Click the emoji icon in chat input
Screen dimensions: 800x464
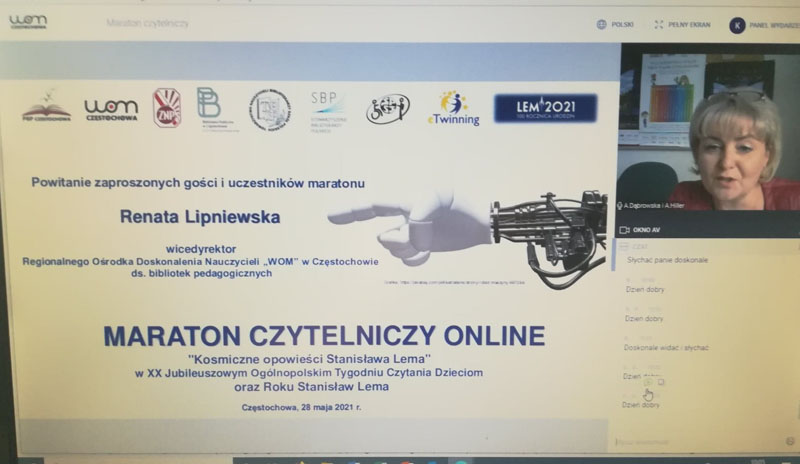[790, 440]
